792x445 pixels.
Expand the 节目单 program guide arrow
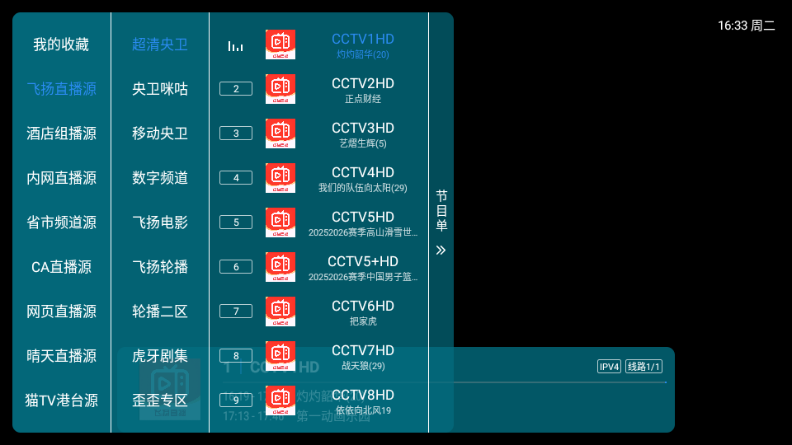coord(441,250)
